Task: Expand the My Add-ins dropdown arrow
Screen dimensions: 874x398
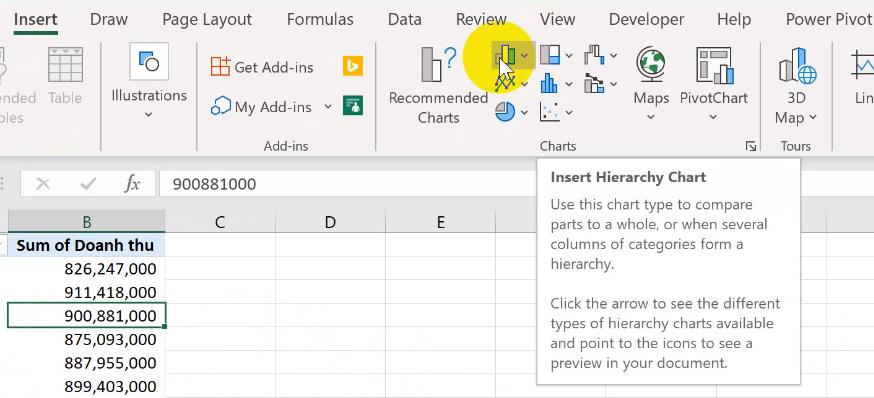Action: click(328, 106)
